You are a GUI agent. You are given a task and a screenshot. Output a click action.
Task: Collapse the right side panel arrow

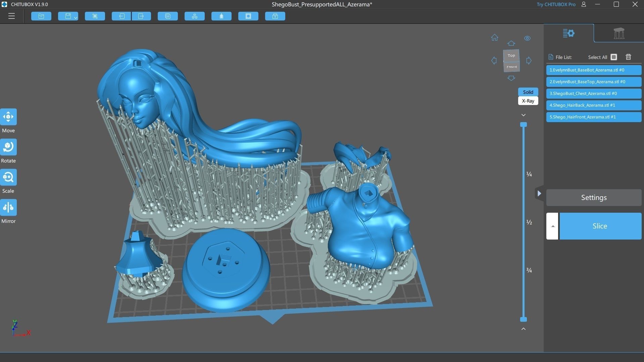pos(539,194)
